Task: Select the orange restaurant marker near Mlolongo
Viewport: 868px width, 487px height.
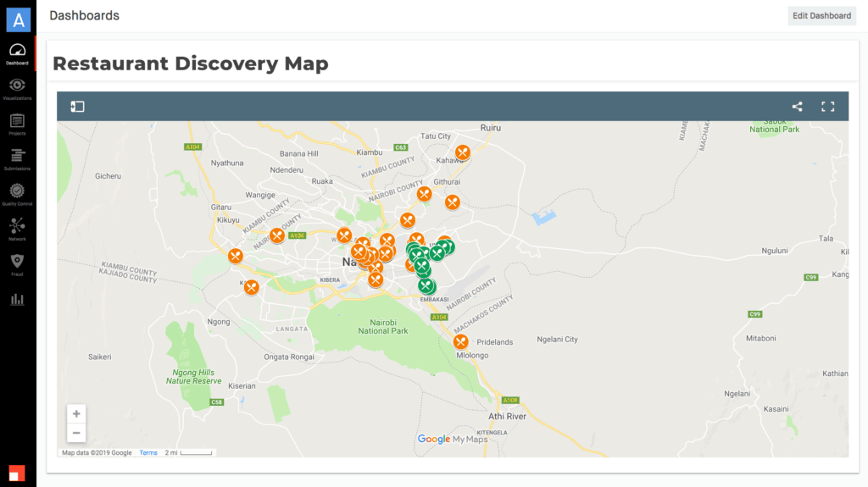Action: 460,341
